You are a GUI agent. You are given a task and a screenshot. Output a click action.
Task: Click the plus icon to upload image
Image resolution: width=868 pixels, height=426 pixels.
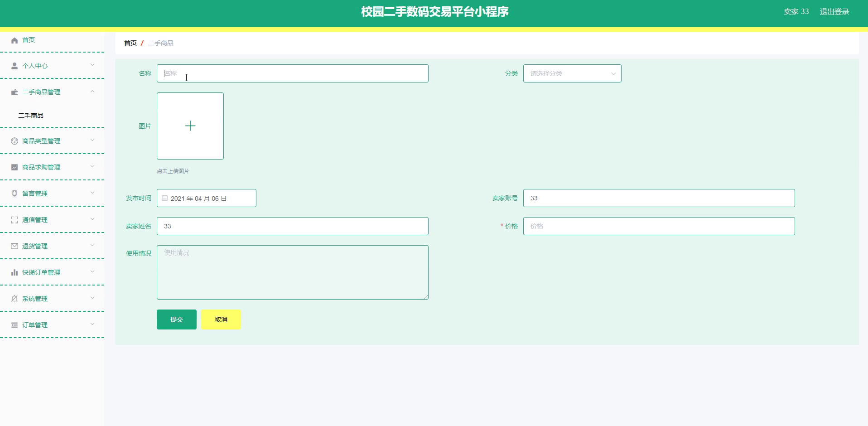(x=190, y=126)
